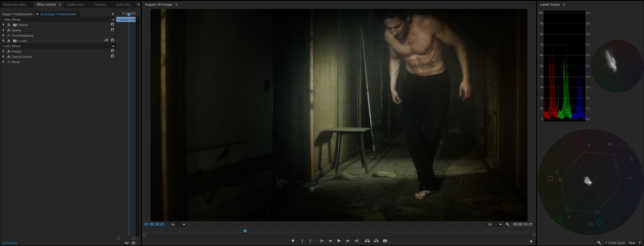This screenshot has height=246, width=644.
Task: Step forward one frame
Action: (x=348, y=241)
